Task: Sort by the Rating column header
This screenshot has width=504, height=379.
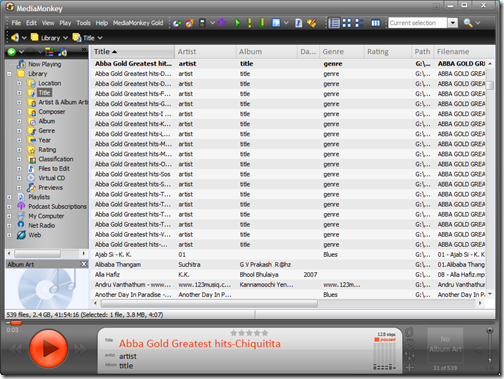Action: click(388, 52)
